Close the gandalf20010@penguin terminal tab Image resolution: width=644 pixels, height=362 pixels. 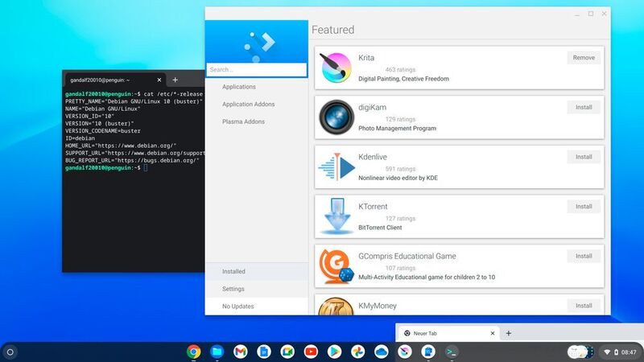point(159,80)
